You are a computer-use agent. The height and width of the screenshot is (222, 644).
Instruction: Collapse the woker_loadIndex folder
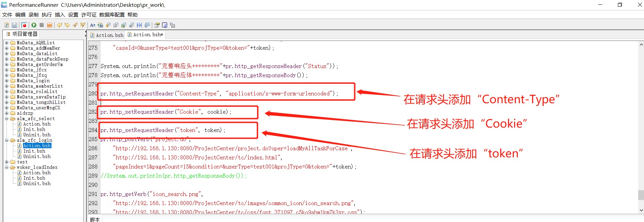[x=6, y=167]
